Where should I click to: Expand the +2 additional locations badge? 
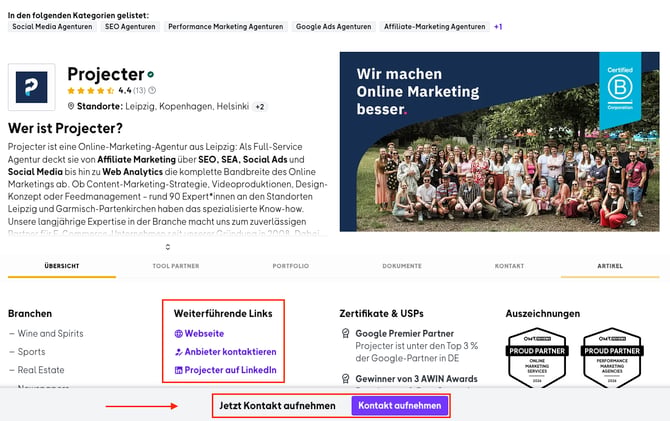[260, 107]
